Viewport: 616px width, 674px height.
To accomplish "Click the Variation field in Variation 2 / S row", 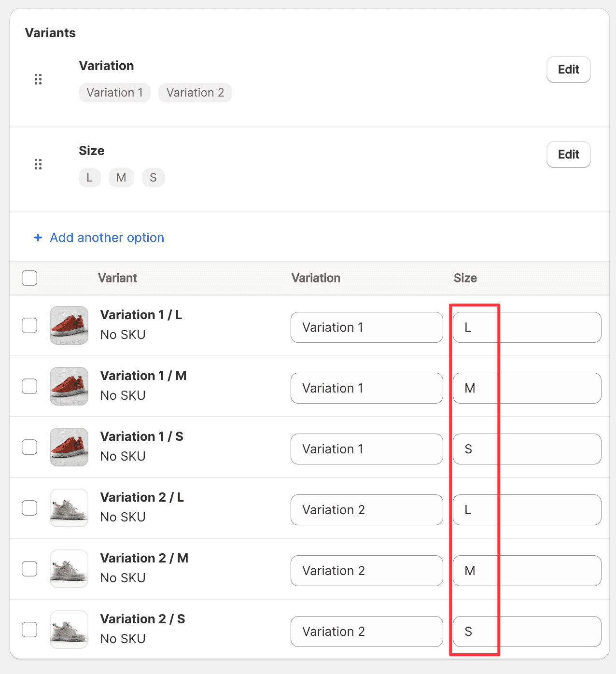I will point(366,632).
